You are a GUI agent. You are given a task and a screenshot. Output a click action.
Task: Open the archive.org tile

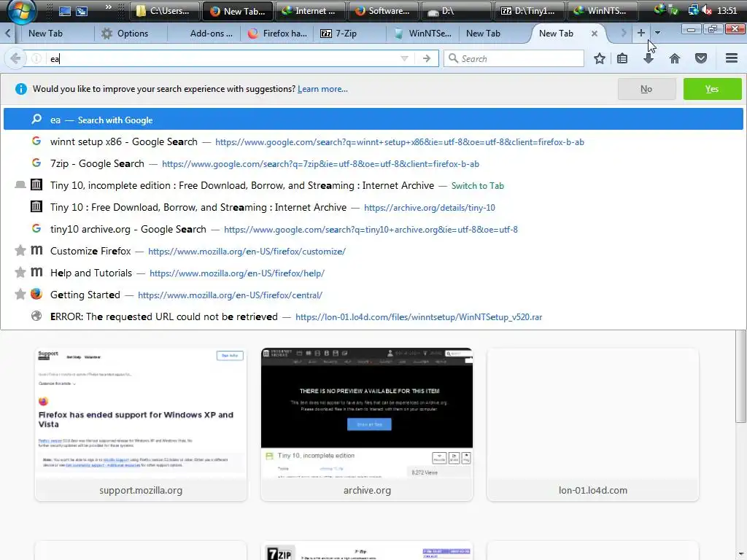pyautogui.click(x=367, y=424)
